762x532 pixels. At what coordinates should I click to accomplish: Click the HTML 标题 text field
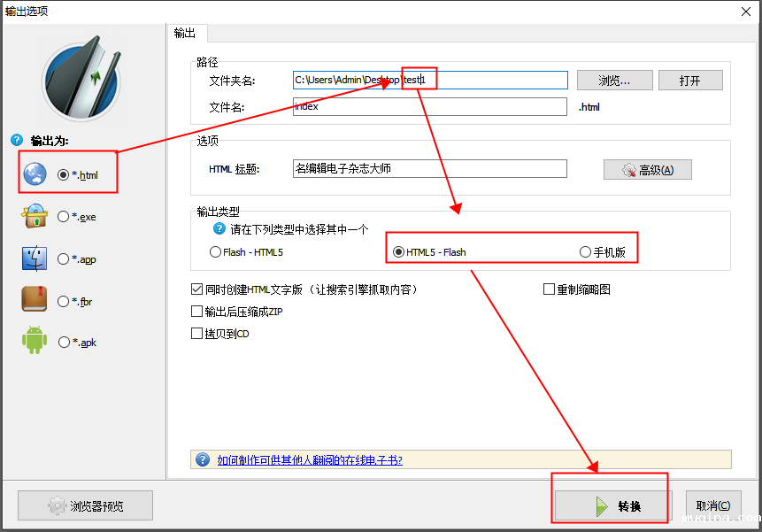pos(429,169)
